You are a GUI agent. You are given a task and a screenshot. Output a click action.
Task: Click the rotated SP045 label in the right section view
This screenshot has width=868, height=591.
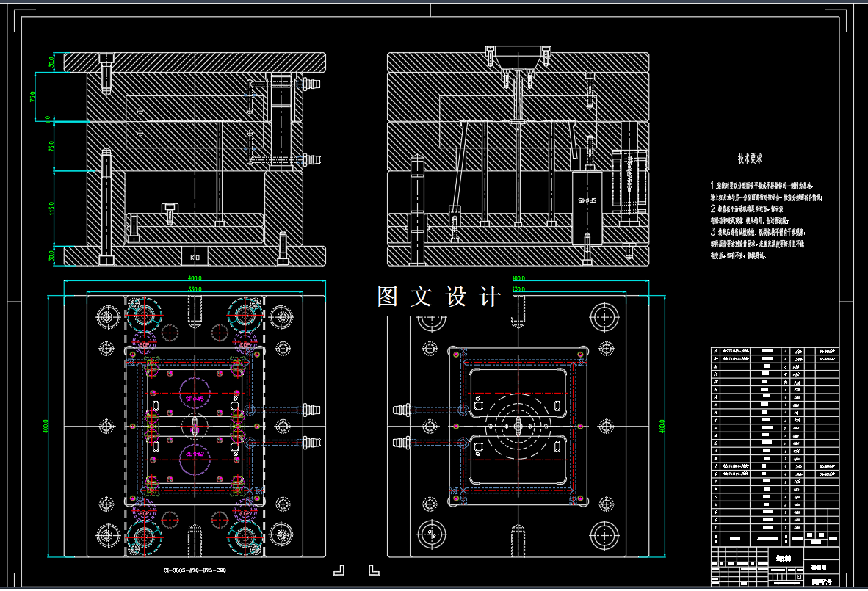[x=587, y=200]
